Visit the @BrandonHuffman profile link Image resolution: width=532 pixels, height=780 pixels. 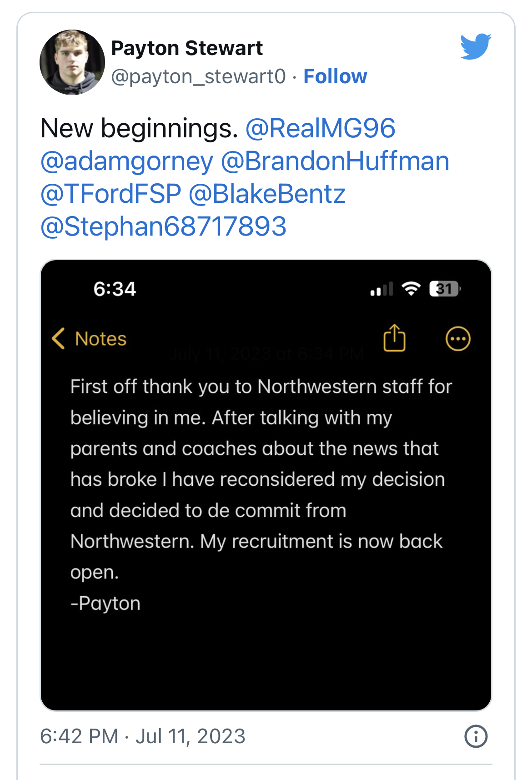(335, 161)
